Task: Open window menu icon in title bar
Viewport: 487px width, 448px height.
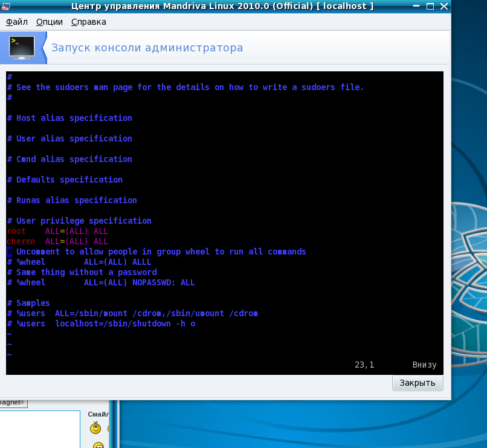Action: [x=5, y=6]
